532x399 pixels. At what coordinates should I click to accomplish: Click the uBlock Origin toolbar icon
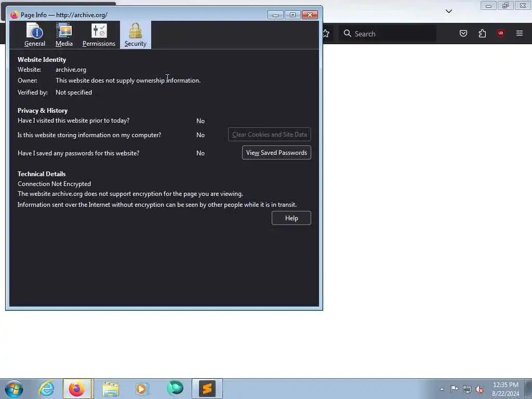point(500,33)
